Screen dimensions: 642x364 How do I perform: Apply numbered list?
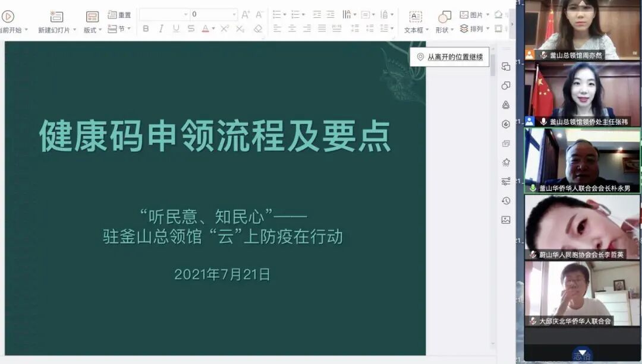(295, 15)
